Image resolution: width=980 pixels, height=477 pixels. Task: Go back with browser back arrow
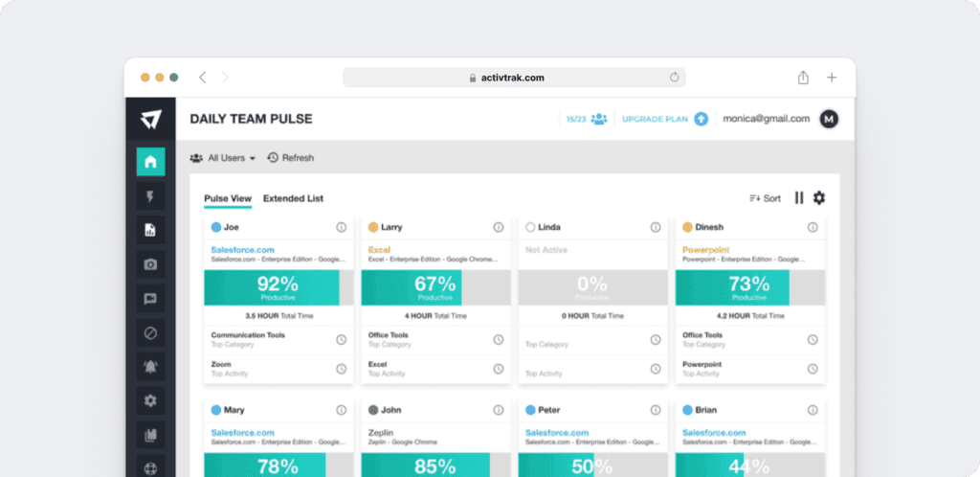[x=203, y=78]
